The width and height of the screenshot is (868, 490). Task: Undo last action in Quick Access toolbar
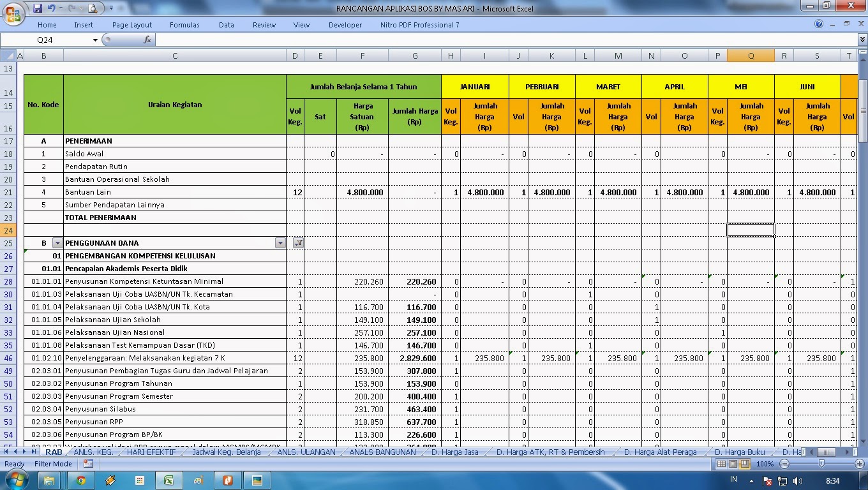(x=52, y=8)
